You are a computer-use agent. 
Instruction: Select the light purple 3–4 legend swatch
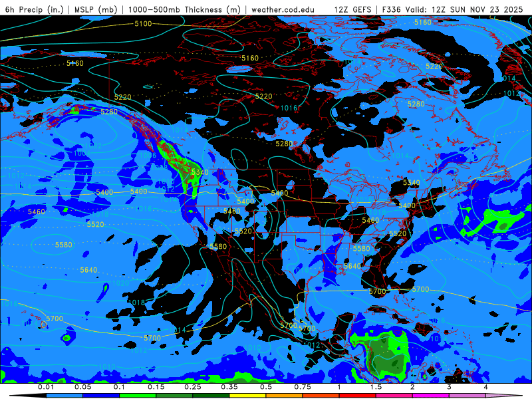click(x=467, y=396)
